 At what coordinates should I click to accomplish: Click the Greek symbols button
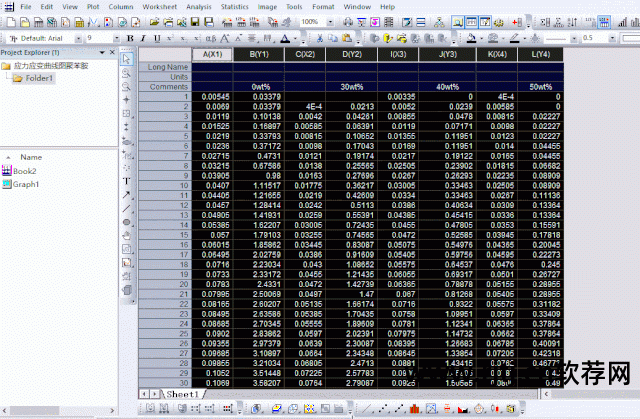click(211, 38)
